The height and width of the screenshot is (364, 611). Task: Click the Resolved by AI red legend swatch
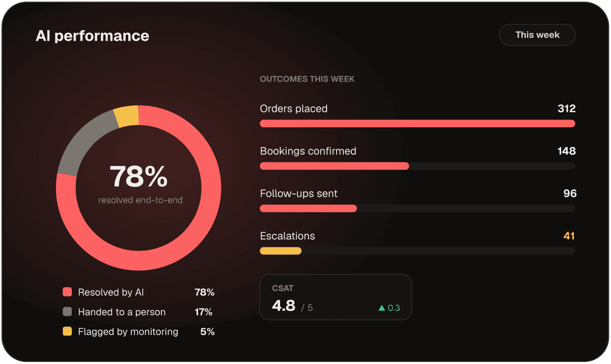click(67, 292)
